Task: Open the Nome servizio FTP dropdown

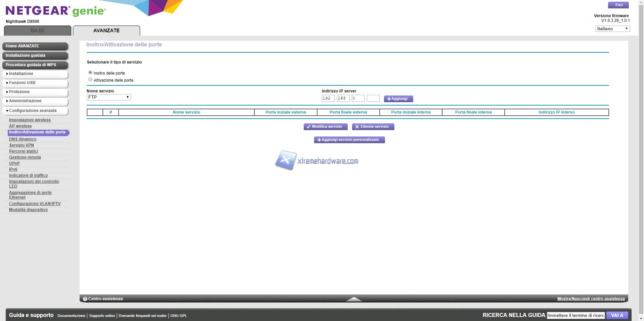Action: (x=109, y=97)
